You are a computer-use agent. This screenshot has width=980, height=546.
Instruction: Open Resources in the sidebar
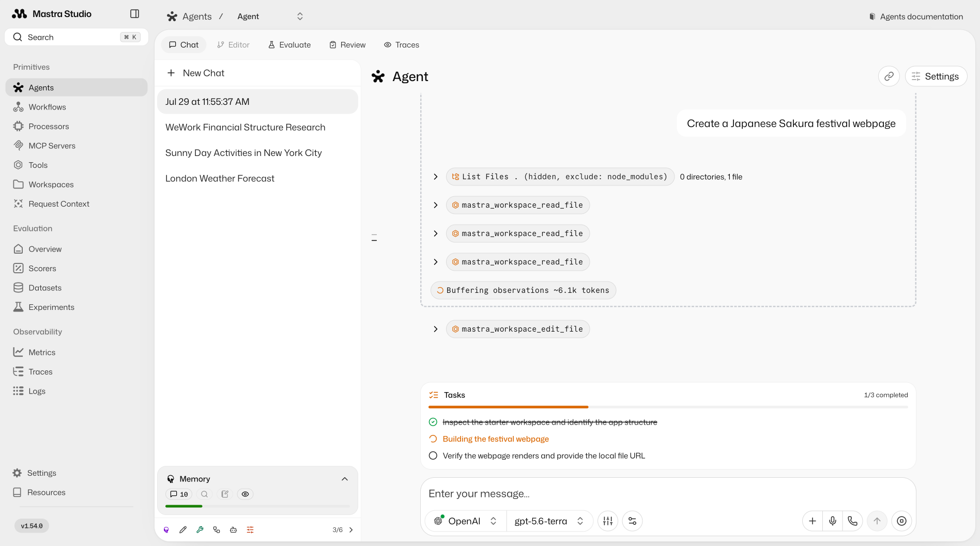[x=76, y=492]
